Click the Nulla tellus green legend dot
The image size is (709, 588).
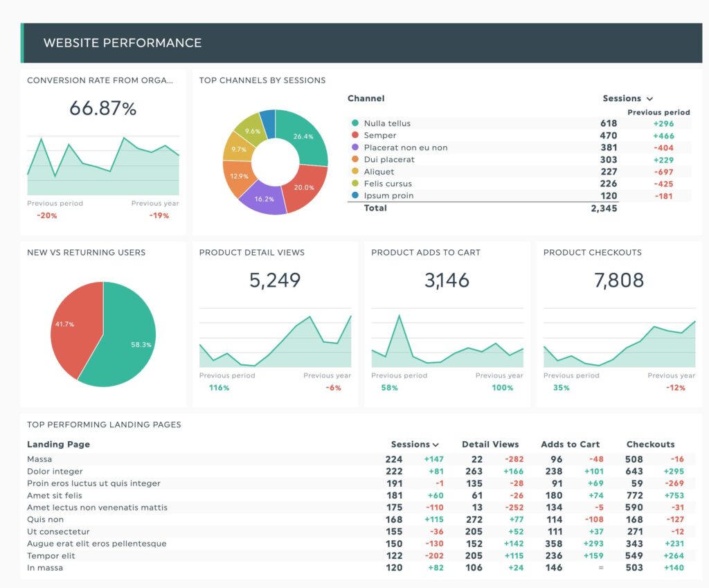point(355,123)
